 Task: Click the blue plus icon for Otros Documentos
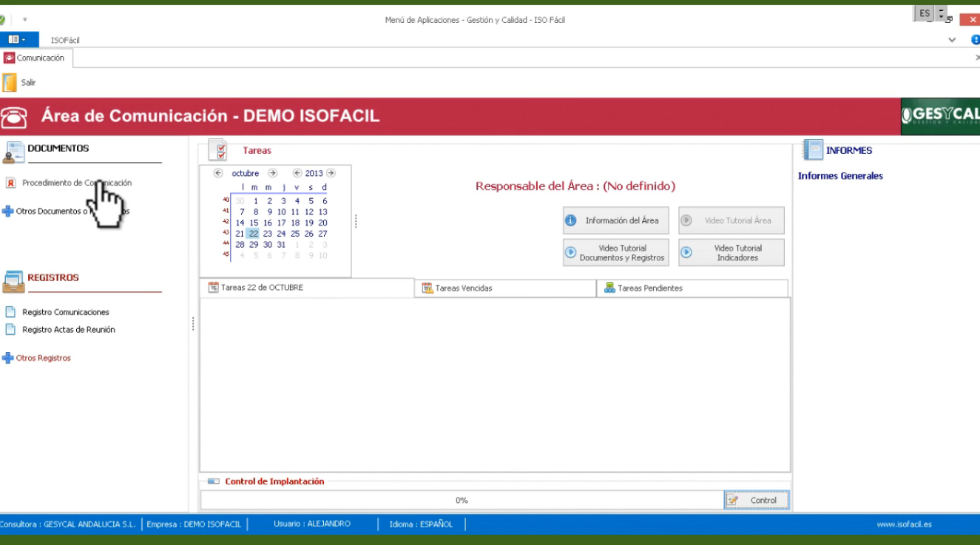pos(7,211)
